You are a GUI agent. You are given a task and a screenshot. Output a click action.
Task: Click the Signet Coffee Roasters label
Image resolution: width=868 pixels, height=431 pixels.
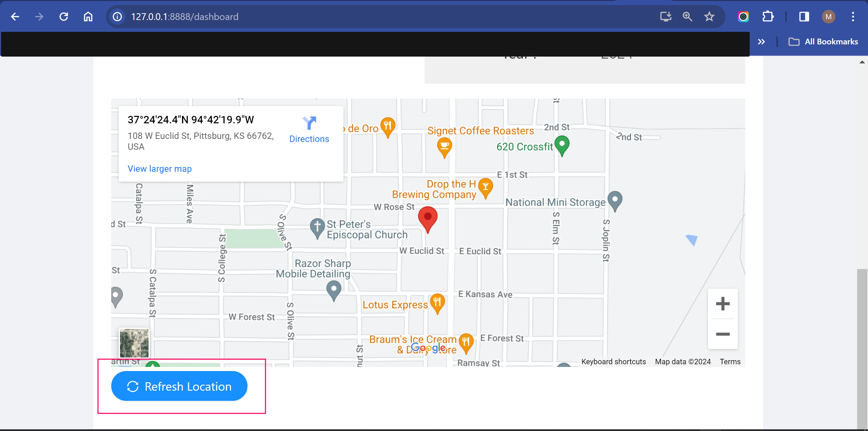(480, 130)
